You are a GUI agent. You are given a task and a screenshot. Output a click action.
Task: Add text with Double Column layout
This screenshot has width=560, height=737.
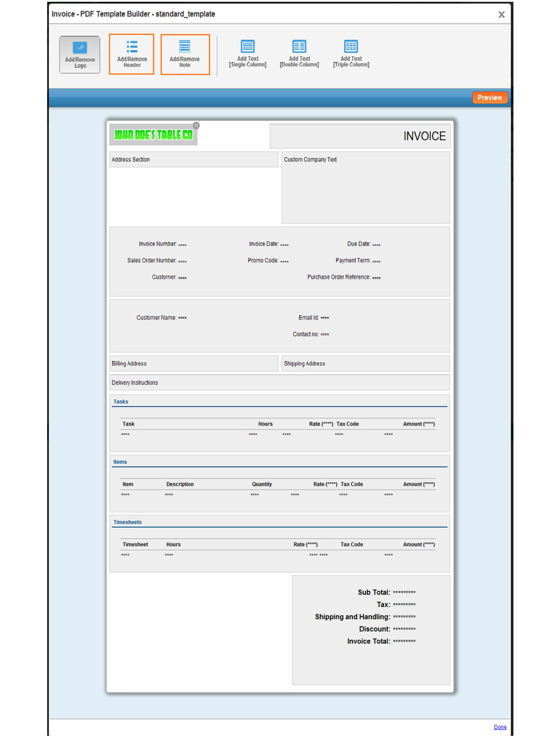299,54
